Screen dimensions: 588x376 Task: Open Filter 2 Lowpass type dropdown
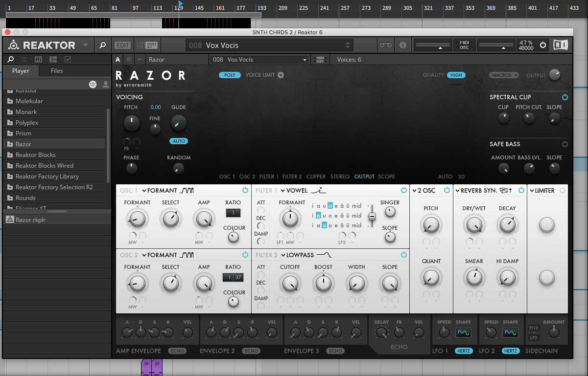[283, 255]
